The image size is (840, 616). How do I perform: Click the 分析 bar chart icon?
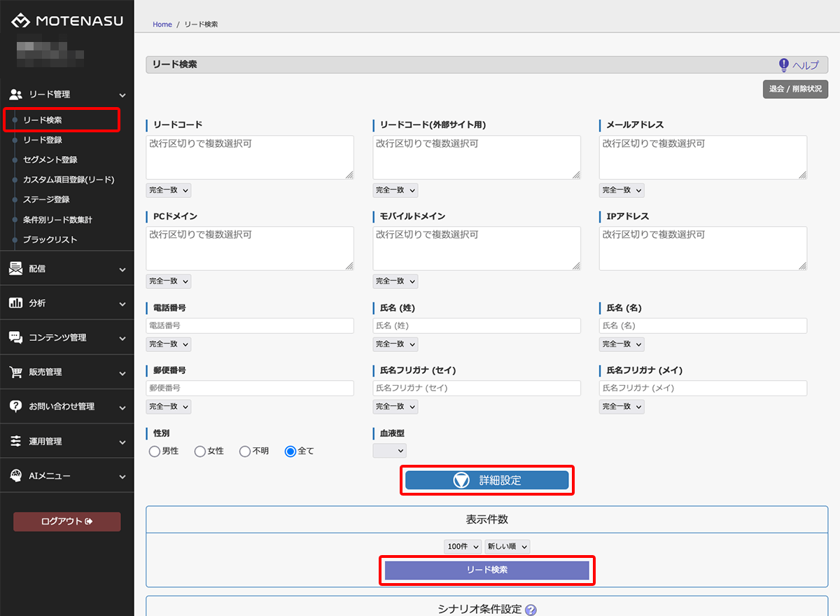[x=16, y=303]
